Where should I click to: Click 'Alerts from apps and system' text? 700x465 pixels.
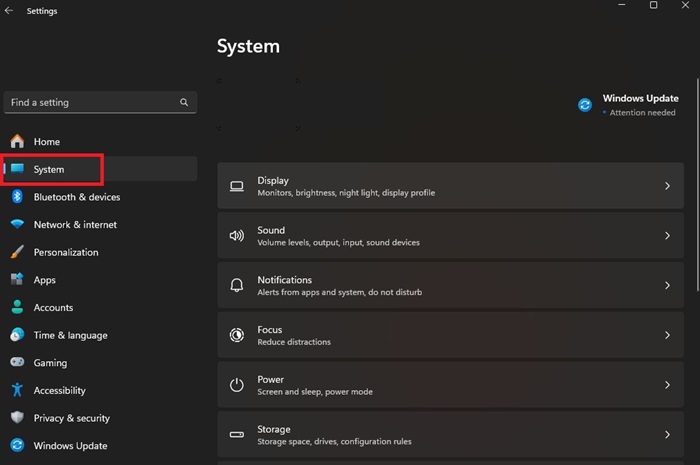311,292
